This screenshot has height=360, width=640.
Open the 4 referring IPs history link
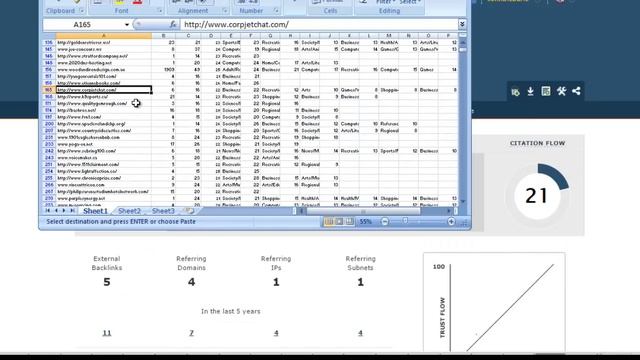(276, 333)
